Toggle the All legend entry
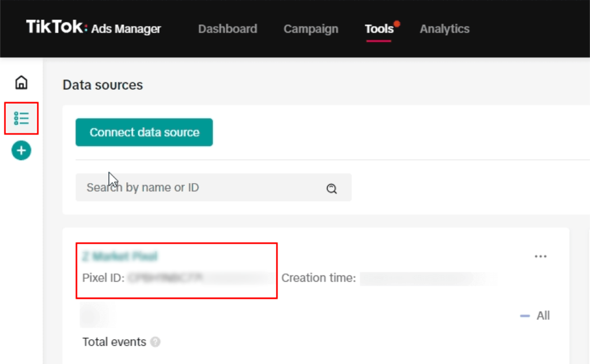This screenshot has height=364, width=590. pyautogui.click(x=535, y=316)
